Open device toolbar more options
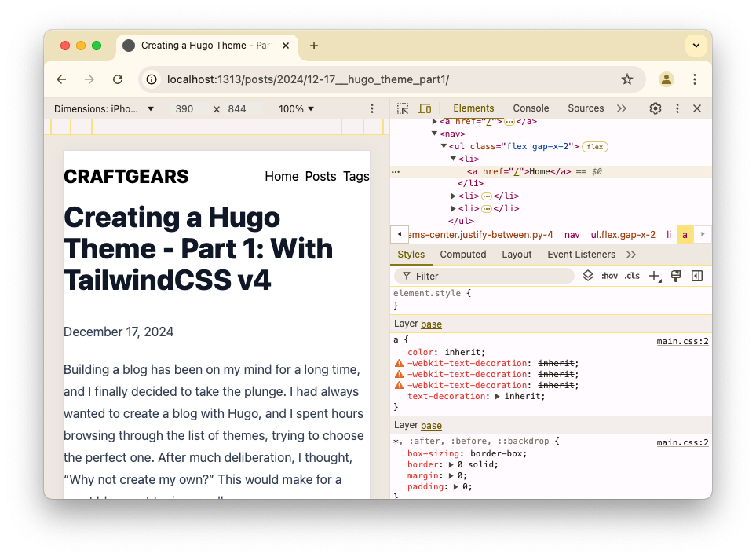 pos(372,108)
